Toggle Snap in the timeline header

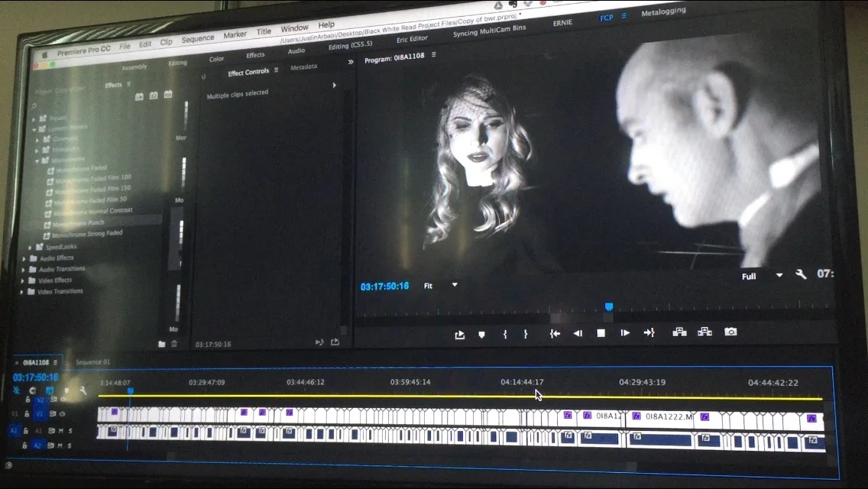tap(33, 390)
